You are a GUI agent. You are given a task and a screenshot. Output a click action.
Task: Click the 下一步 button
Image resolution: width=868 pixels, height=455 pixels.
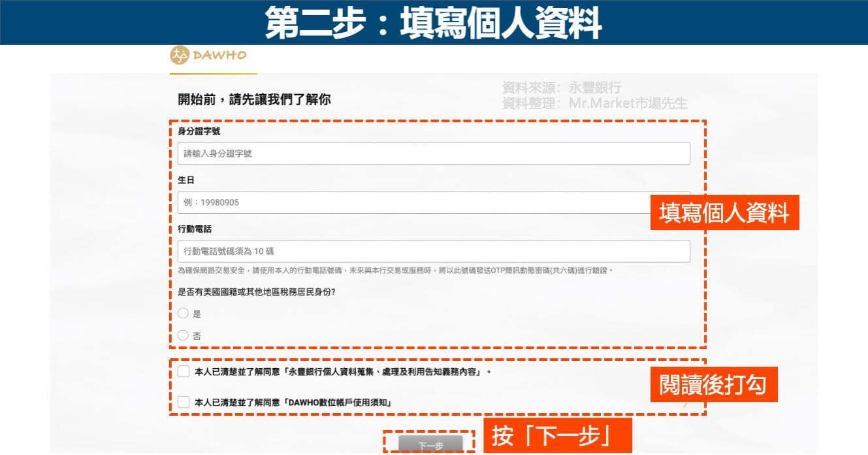[430, 445]
